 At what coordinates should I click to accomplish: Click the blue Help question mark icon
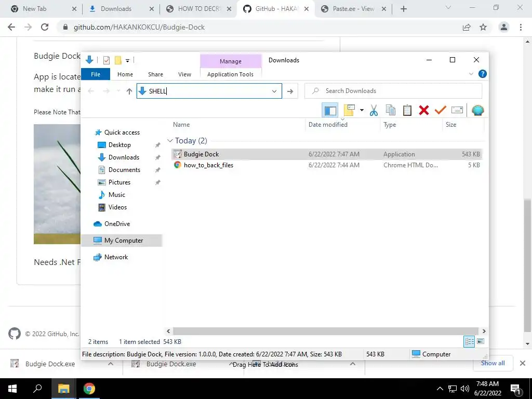coord(482,74)
